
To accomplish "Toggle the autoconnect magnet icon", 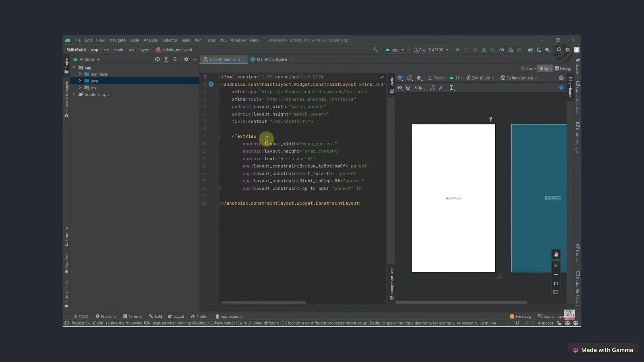I will click(x=408, y=88).
